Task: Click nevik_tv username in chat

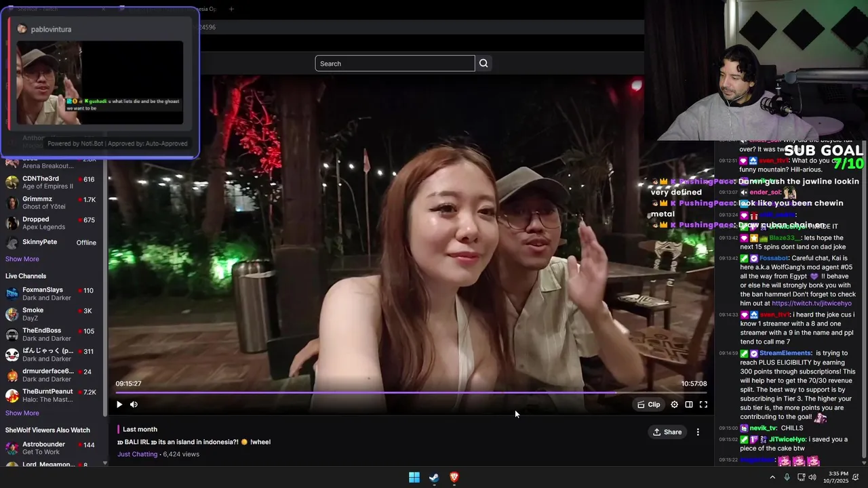Action: [763, 428]
